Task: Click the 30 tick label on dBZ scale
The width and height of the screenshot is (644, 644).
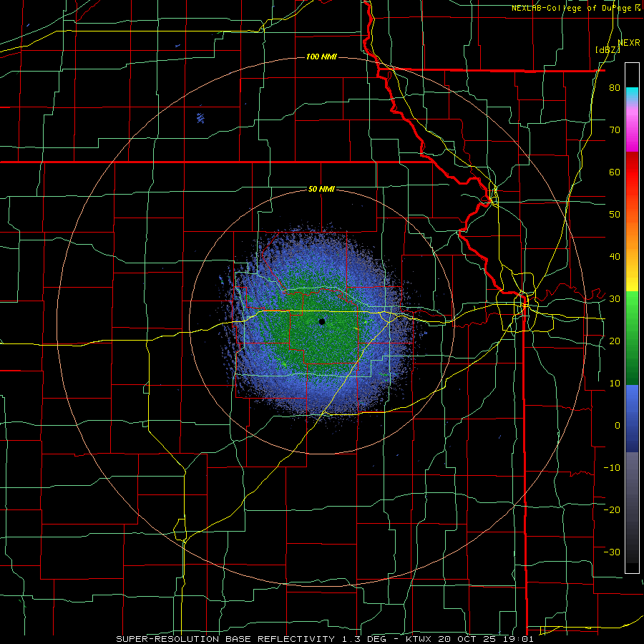Action: click(x=615, y=299)
